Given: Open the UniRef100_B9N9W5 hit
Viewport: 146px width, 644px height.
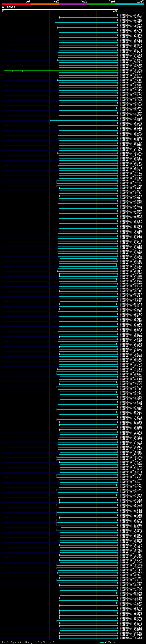Looking at the screenshot, I should tap(131, 65).
